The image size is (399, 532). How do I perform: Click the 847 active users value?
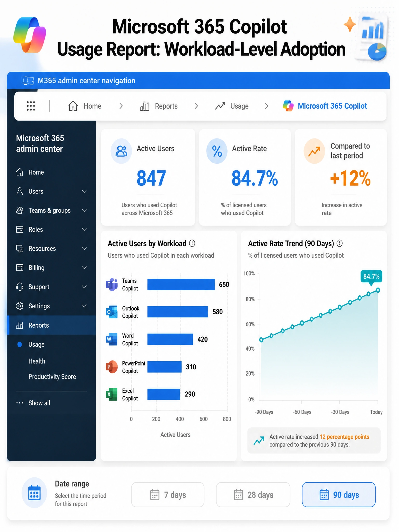(x=151, y=178)
